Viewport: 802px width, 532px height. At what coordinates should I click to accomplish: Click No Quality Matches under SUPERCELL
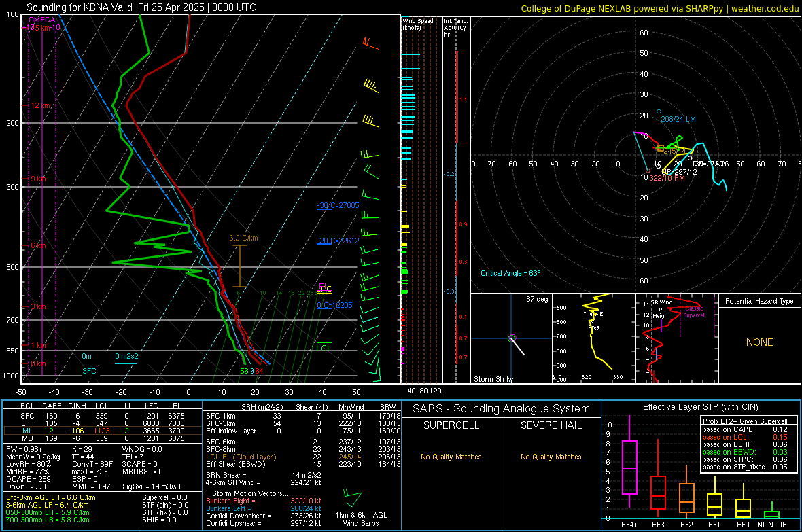click(451, 457)
